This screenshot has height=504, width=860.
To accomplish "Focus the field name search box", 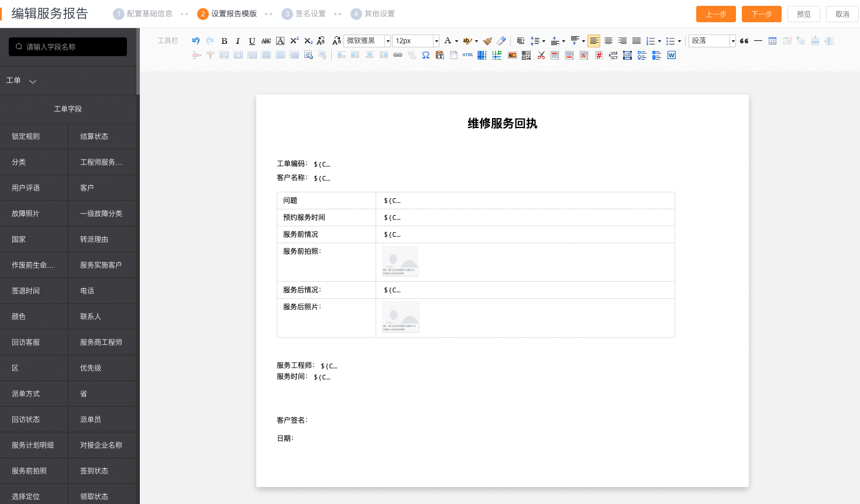I will pyautogui.click(x=68, y=47).
